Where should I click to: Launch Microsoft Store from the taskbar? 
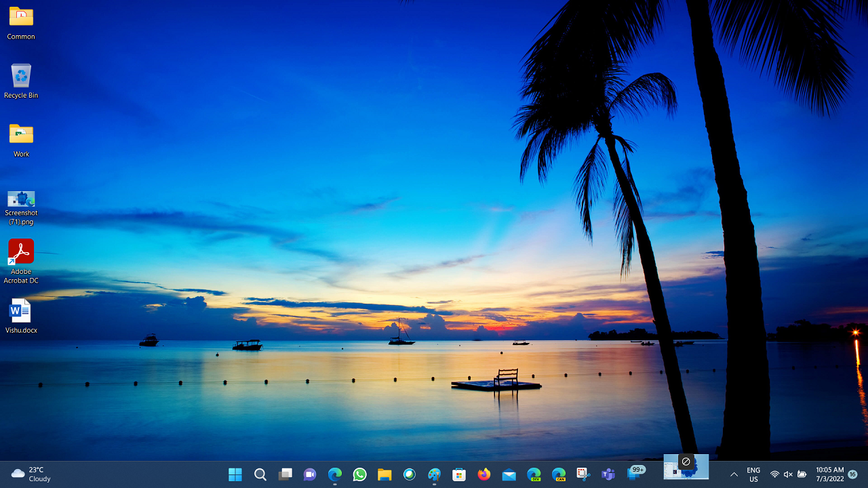[459, 474]
